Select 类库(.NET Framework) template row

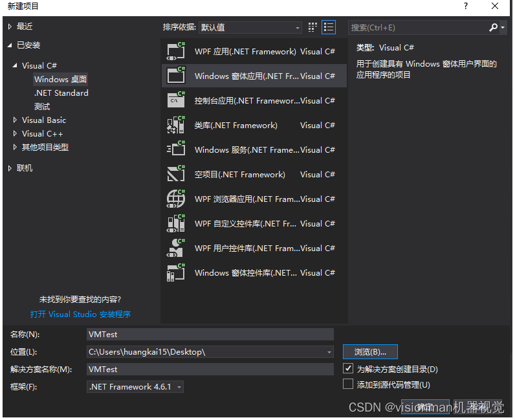[254, 125]
